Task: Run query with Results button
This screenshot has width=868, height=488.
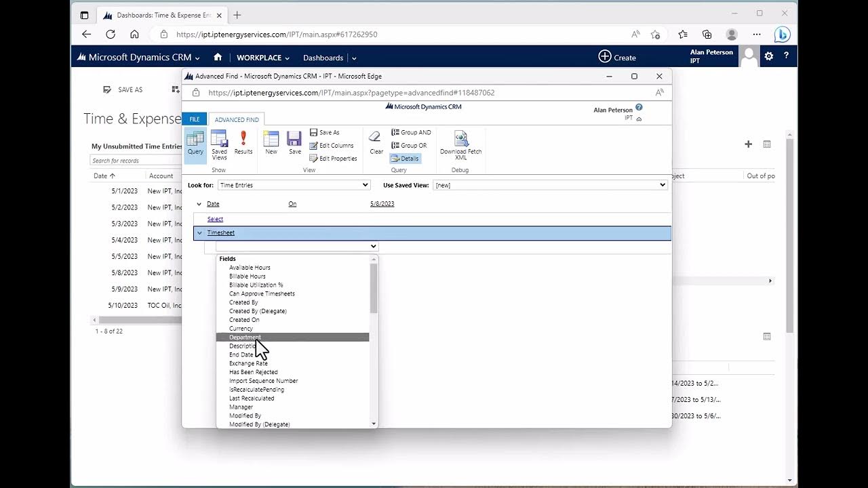Action: (243, 143)
